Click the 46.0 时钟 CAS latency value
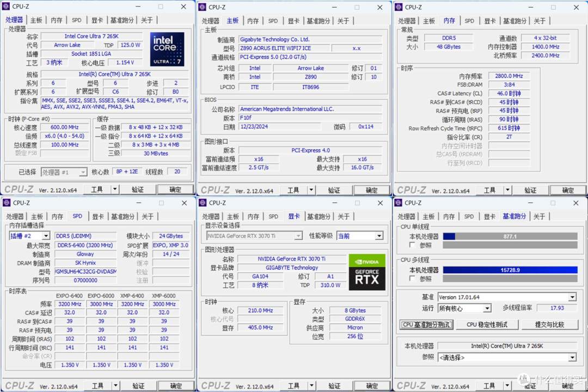Screen dimensions: 588x392 (509, 94)
